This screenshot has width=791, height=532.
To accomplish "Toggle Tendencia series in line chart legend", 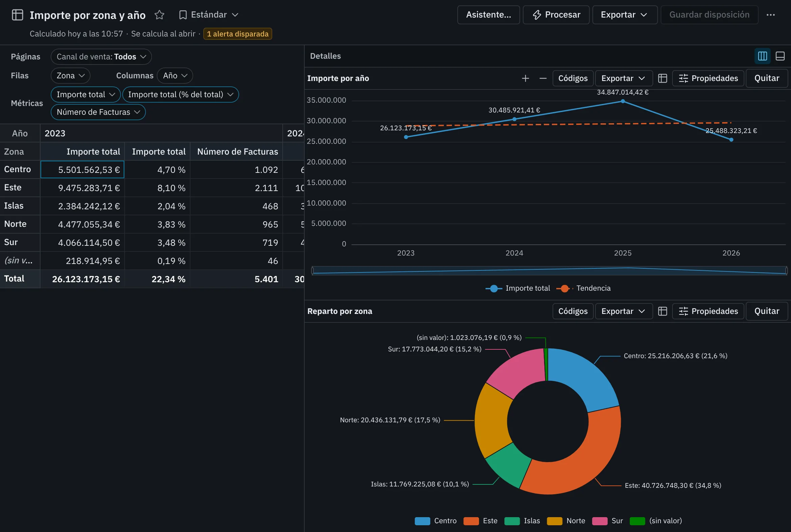I will click(x=584, y=288).
